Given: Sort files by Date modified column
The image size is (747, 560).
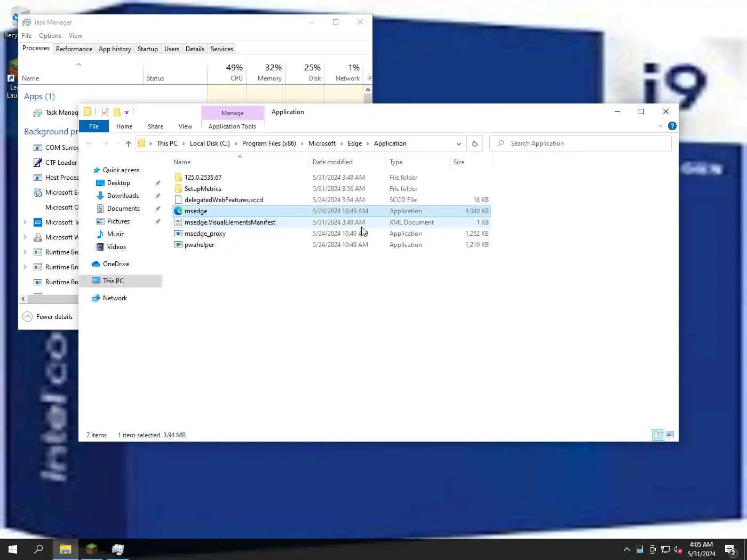Looking at the screenshot, I should 347,162.
